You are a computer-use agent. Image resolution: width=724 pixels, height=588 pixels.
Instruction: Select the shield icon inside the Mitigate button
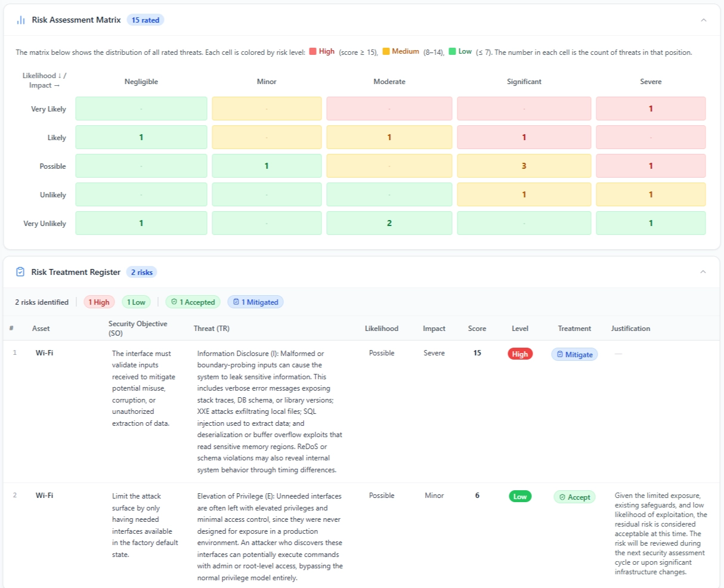(x=560, y=354)
